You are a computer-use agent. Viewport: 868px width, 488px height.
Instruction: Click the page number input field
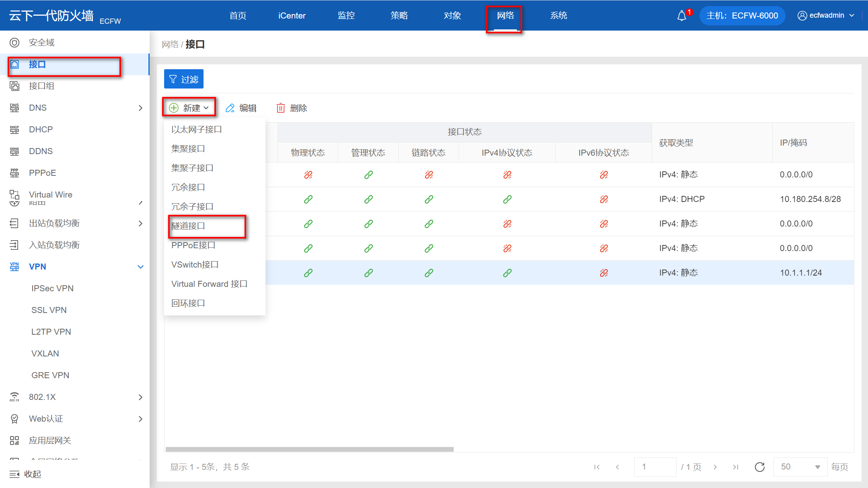[654, 467]
